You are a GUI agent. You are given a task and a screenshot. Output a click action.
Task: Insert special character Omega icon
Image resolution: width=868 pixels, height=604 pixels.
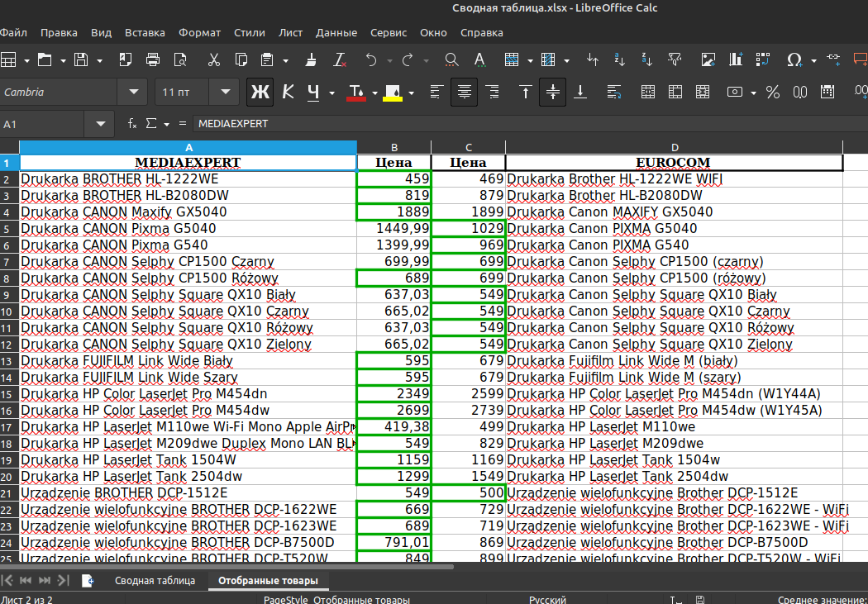tap(794, 59)
